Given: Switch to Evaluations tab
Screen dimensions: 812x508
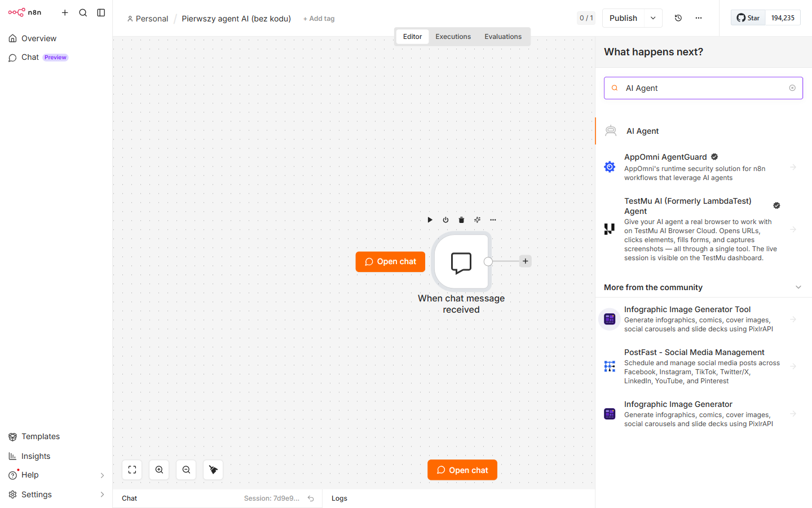Looking at the screenshot, I should pyautogui.click(x=503, y=37).
